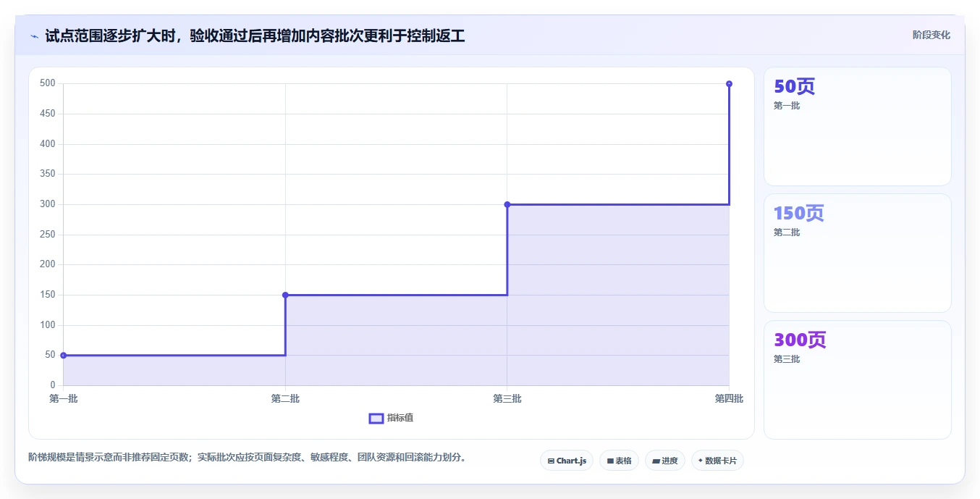Toggle the 指标值 legend entry
Image resolution: width=980 pixels, height=499 pixels.
[391, 418]
